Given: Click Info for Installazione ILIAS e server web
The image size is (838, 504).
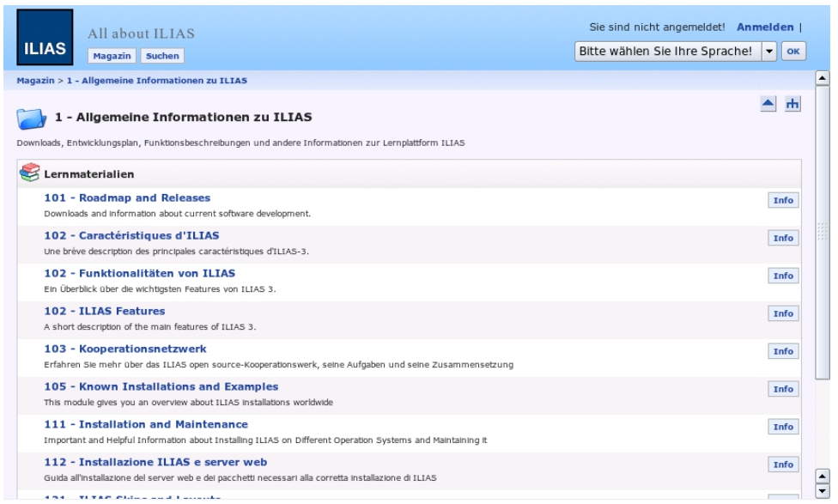Looking at the screenshot, I should [x=783, y=465].
